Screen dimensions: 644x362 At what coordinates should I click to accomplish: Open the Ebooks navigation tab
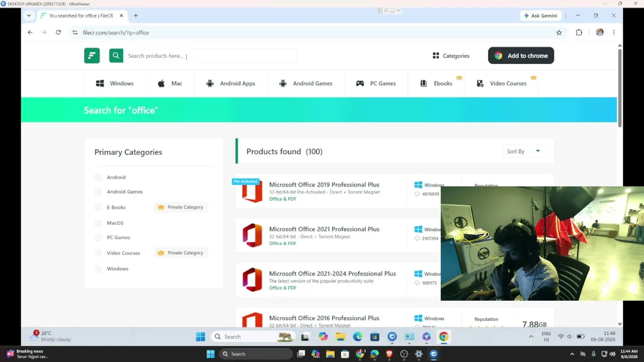pos(436,83)
